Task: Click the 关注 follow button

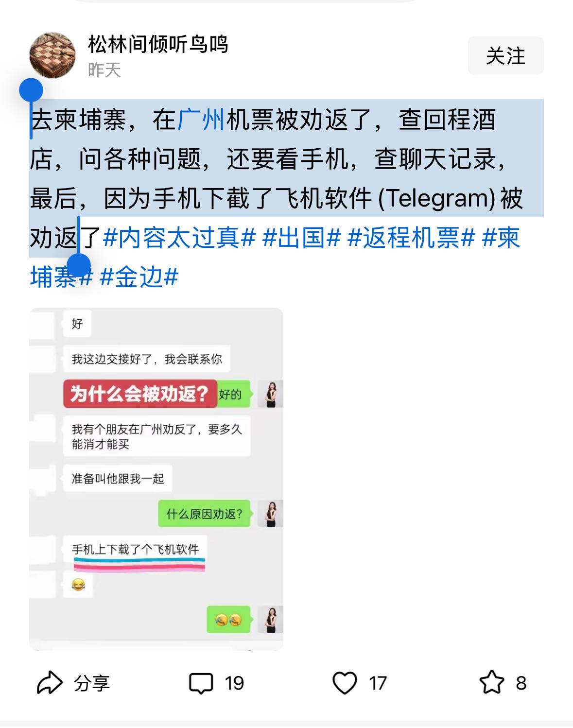Action: [x=505, y=55]
